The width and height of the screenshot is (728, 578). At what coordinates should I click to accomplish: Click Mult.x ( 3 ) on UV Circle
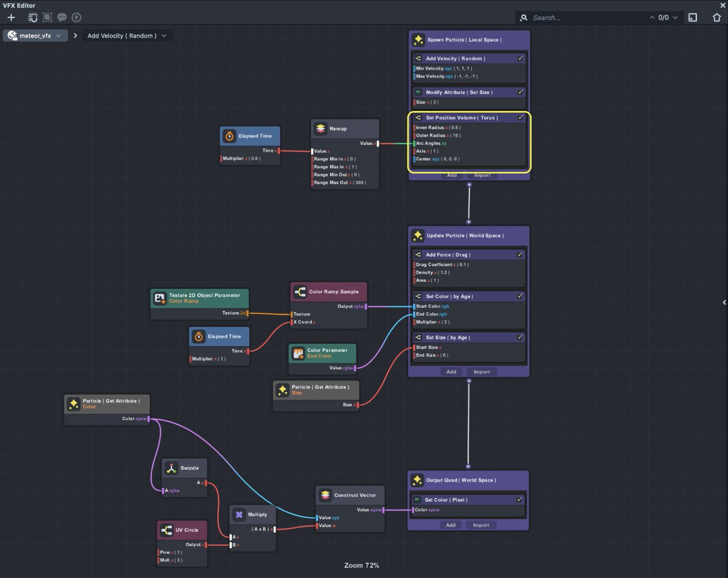coord(171,560)
